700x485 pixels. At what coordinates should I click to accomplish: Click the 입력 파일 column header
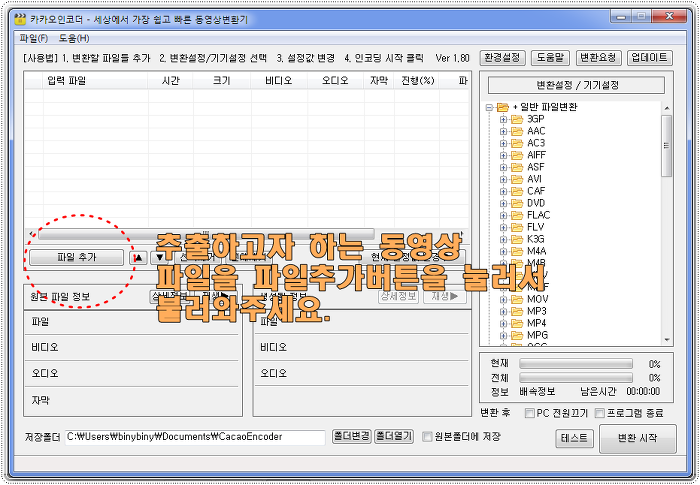[96, 81]
